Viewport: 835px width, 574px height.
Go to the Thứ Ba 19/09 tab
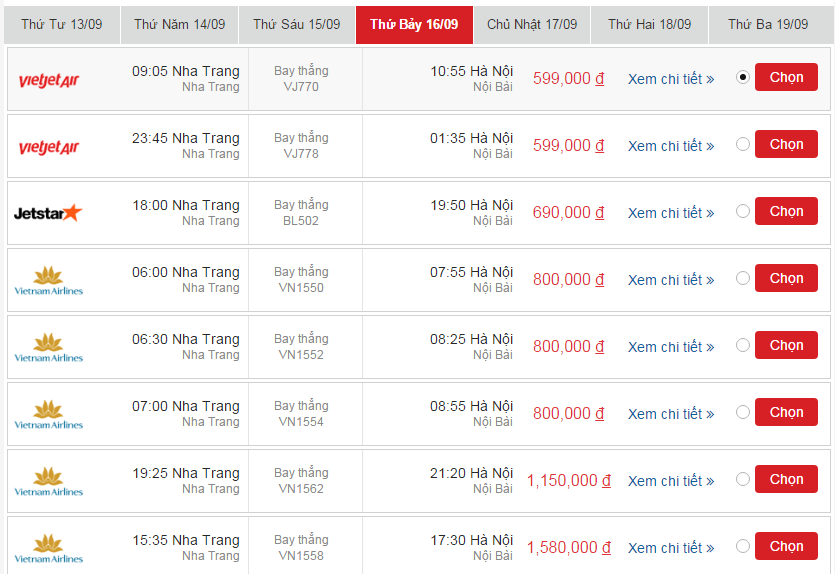point(767,25)
